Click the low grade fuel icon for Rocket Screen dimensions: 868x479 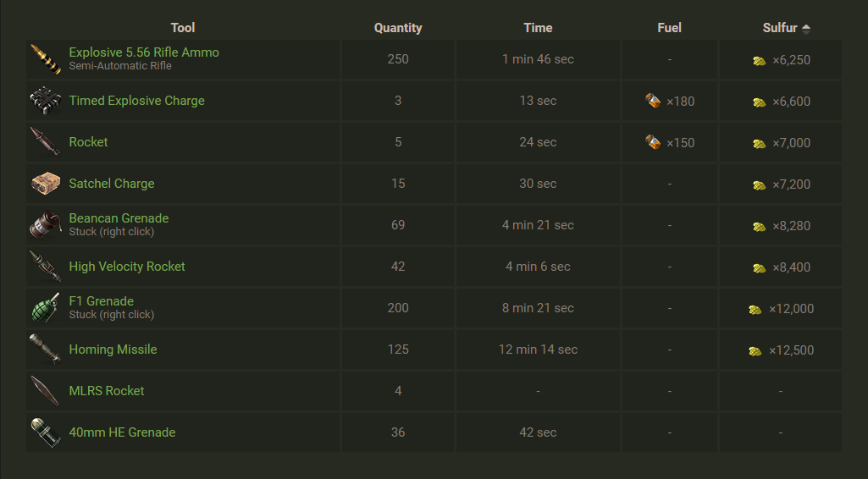[x=653, y=142]
